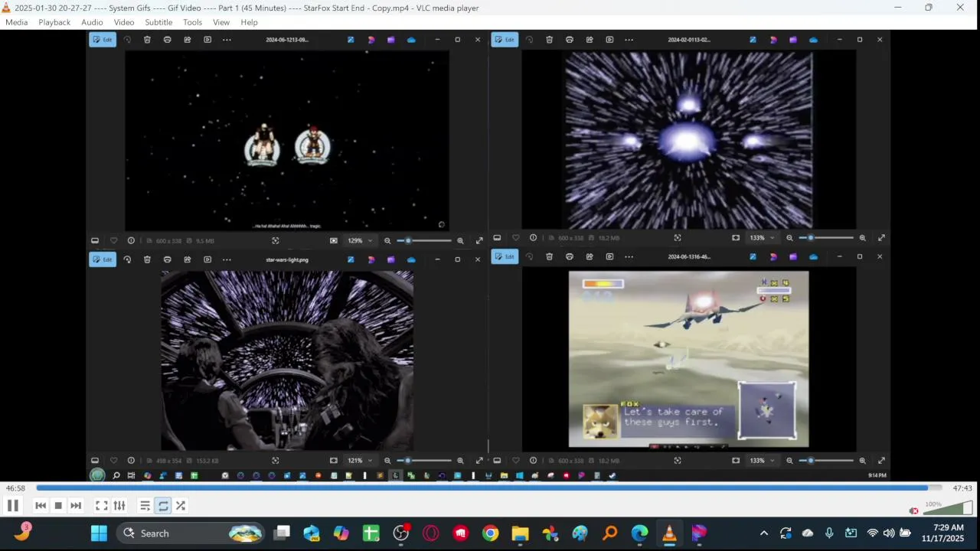
Task: Open See more options in the star-wars-light.png window
Action: [227, 259]
